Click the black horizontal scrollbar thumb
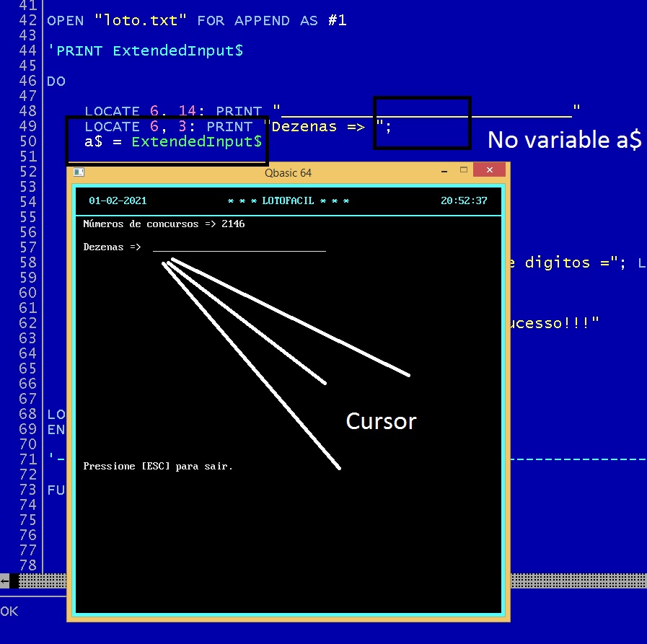647x644 pixels. click(14, 581)
